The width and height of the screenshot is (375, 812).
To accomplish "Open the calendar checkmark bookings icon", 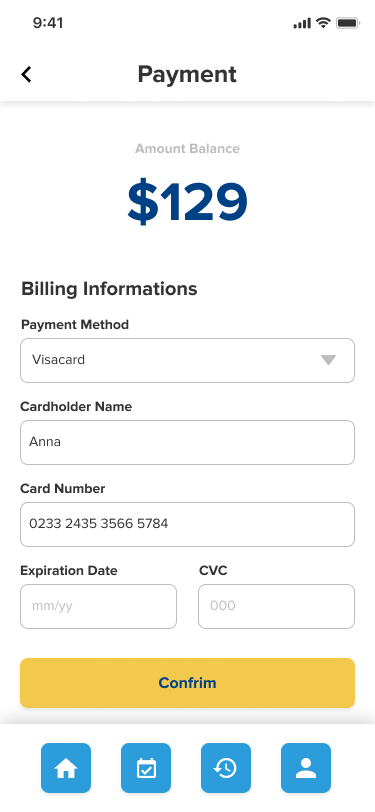I will pos(146,768).
